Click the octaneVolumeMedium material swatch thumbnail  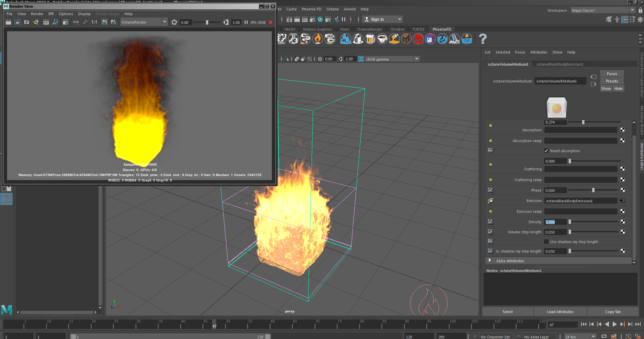coord(557,107)
